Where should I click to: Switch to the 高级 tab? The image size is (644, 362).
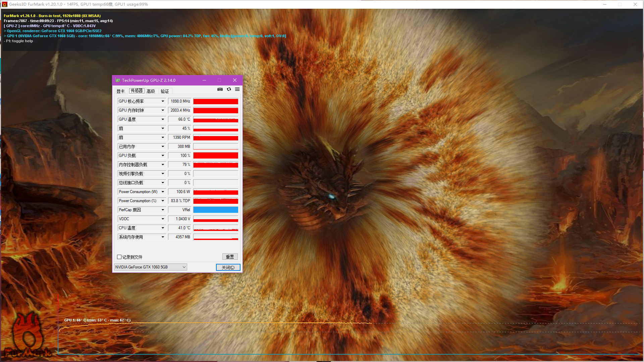[x=151, y=91]
